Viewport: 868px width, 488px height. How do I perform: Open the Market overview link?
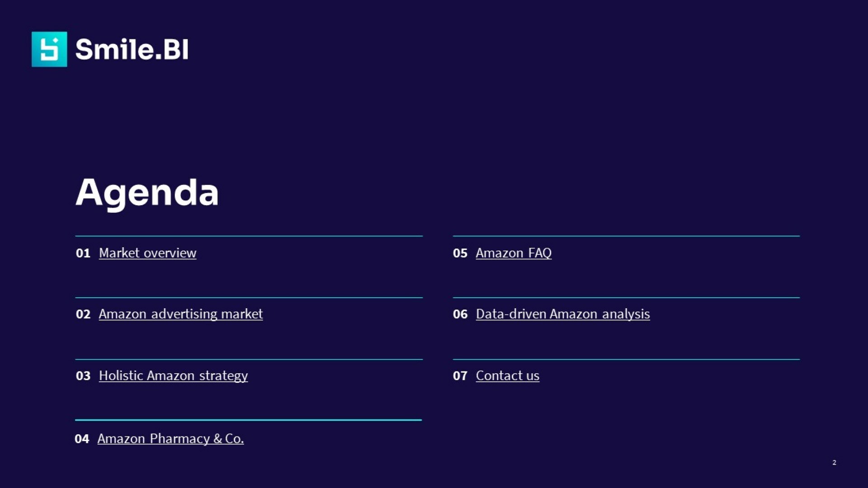pyautogui.click(x=147, y=253)
